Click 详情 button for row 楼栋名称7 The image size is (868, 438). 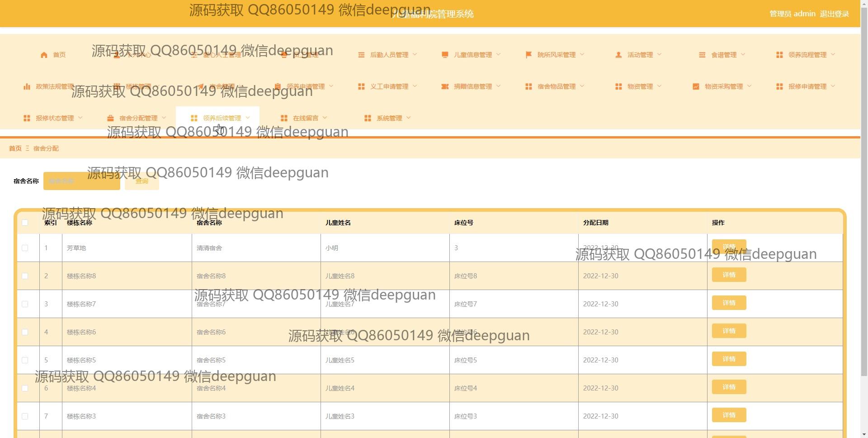point(729,303)
